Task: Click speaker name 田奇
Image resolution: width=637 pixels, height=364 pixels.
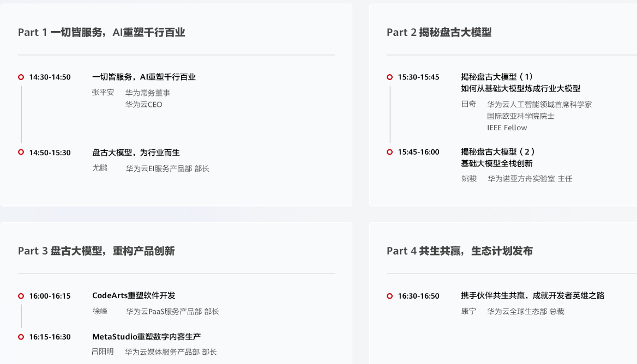Action: pos(468,104)
